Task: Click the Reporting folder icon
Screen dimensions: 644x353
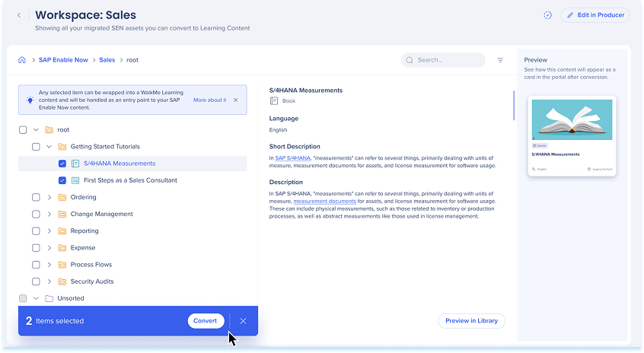Action: [x=63, y=231]
